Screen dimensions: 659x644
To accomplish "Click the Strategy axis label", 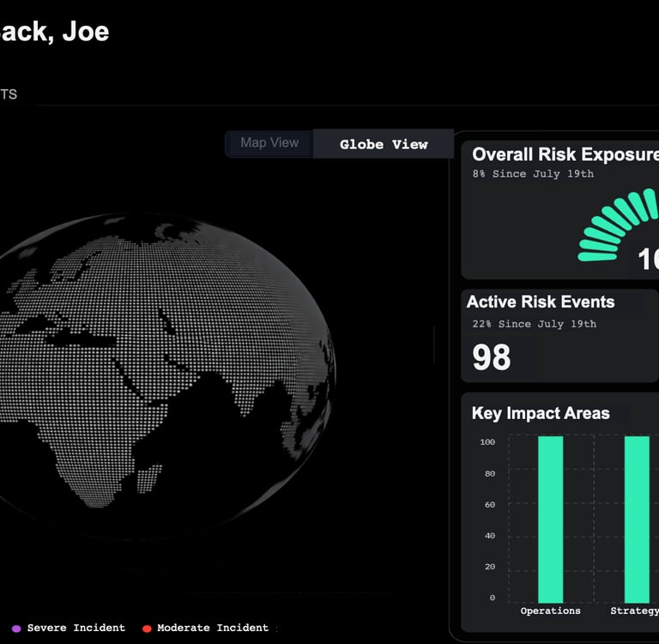I will pyautogui.click(x=635, y=611).
